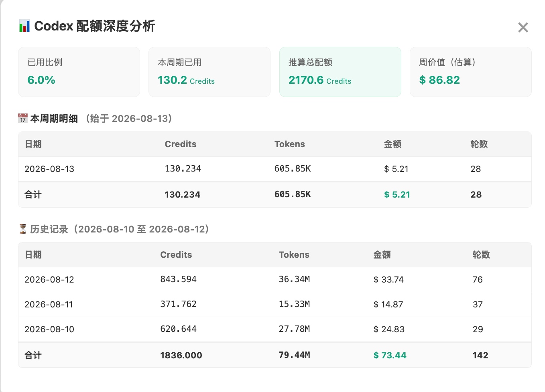Select the title text Codex 配额深度分析
This screenshot has width=545, height=392.
click(x=95, y=26)
